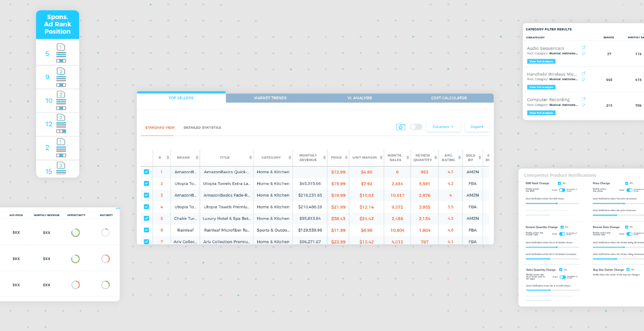Open the external link icon for Handheld Wireless Mic
This screenshot has height=331, width=644.
click(x=584, y=73)
